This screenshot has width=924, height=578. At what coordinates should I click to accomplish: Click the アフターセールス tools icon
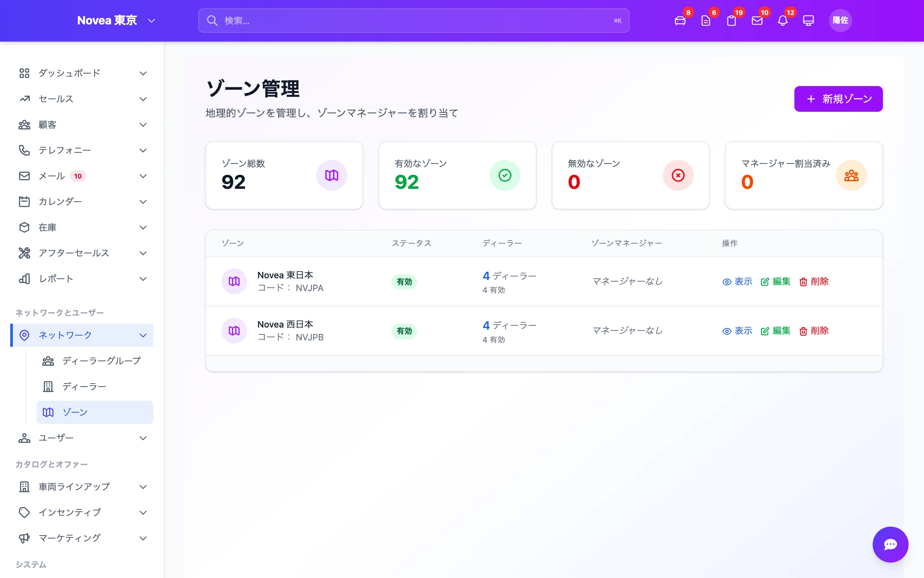pos(24,253)
